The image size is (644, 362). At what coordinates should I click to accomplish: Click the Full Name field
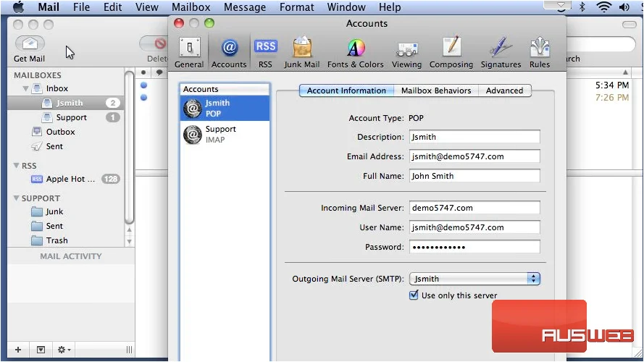474,176
